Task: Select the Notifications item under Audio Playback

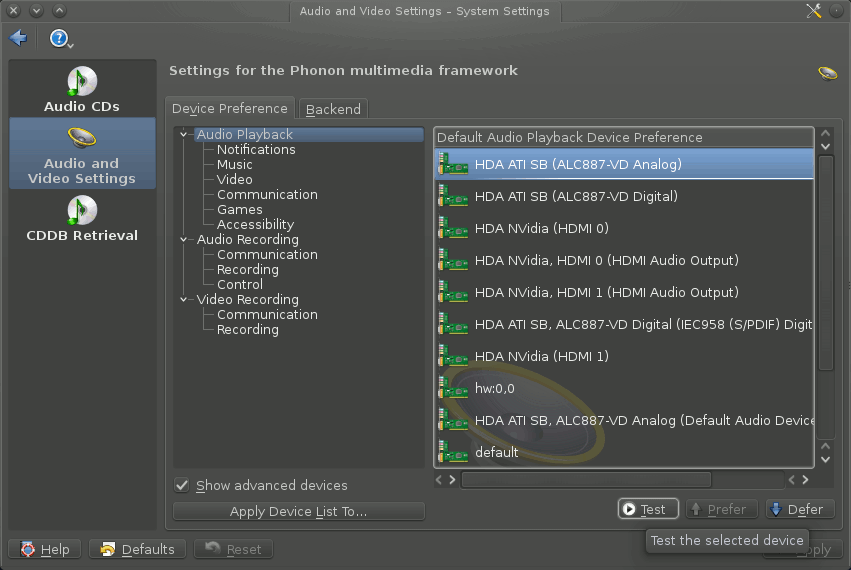Action: point(256,149)
